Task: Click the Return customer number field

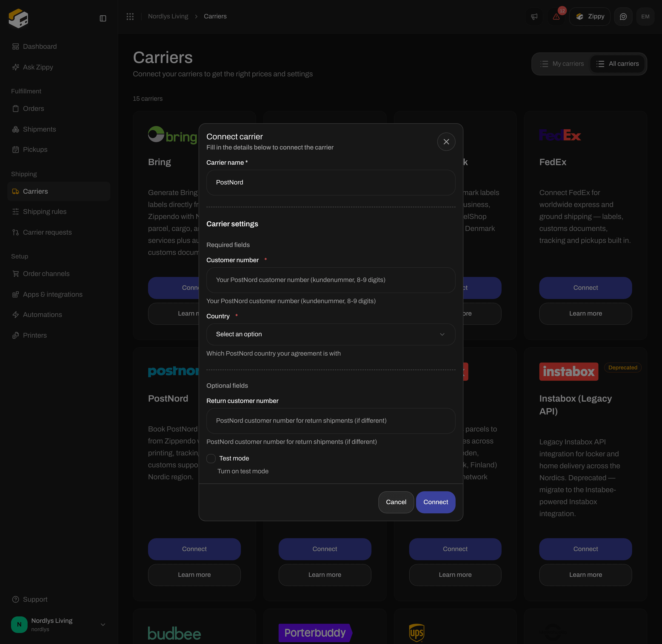Action: click(331, 421)
